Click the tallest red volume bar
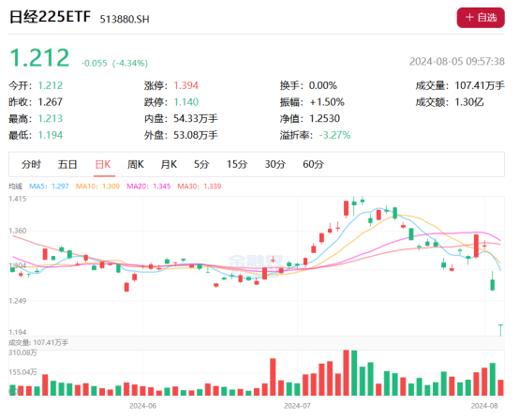The width and height of the screenshot is (519, 420). pyautogui.click(x=347, y=372)
